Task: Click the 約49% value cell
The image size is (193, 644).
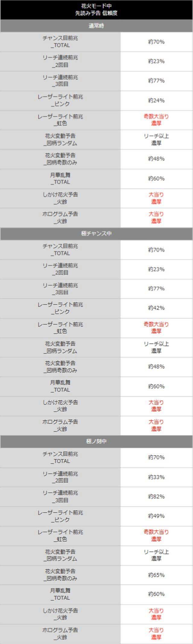Action: coord(156,516)
